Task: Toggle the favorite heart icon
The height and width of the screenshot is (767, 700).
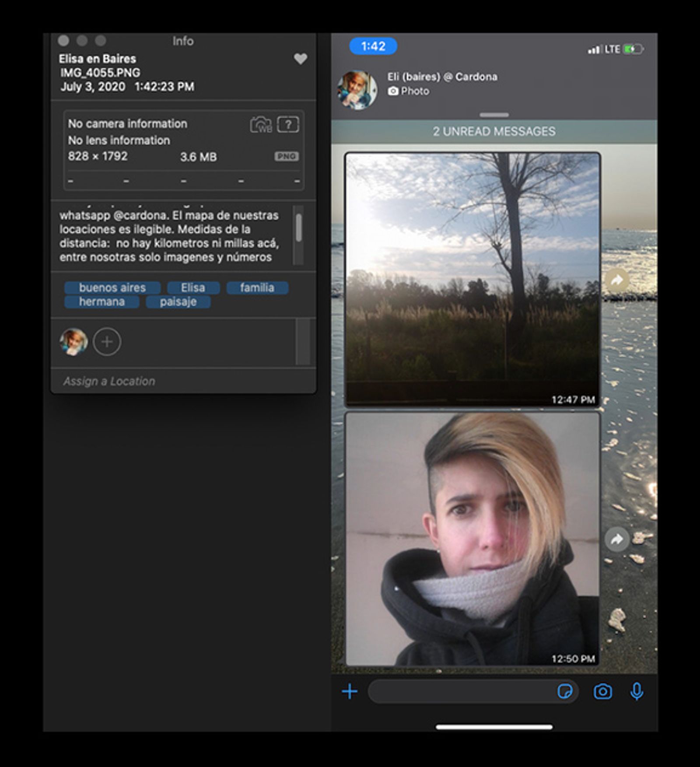Action: [300, 59]
